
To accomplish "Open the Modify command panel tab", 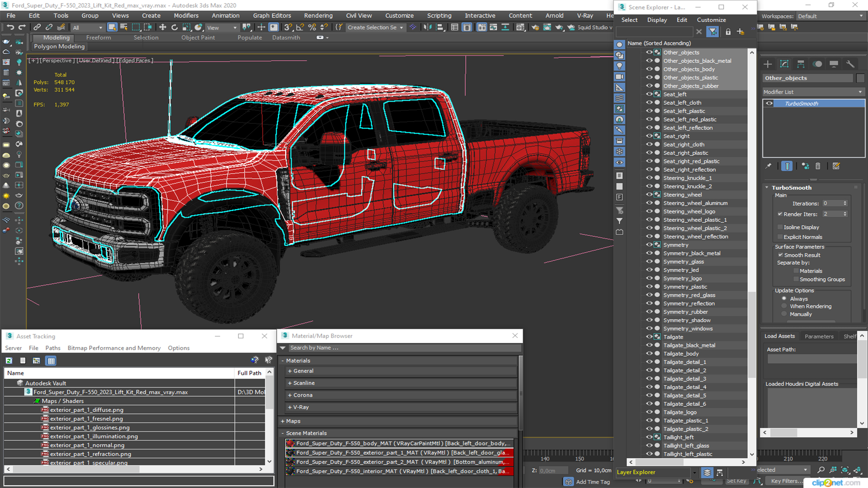I will 784,64.
